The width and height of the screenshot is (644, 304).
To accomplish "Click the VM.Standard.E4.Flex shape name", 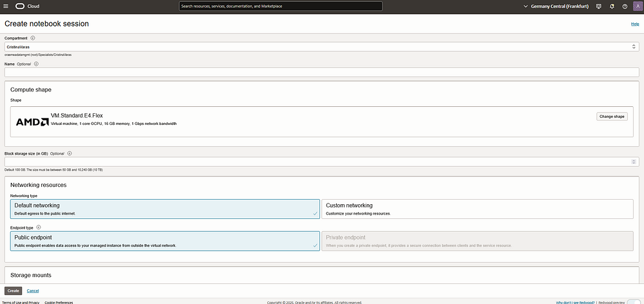I will click(77, 115).
